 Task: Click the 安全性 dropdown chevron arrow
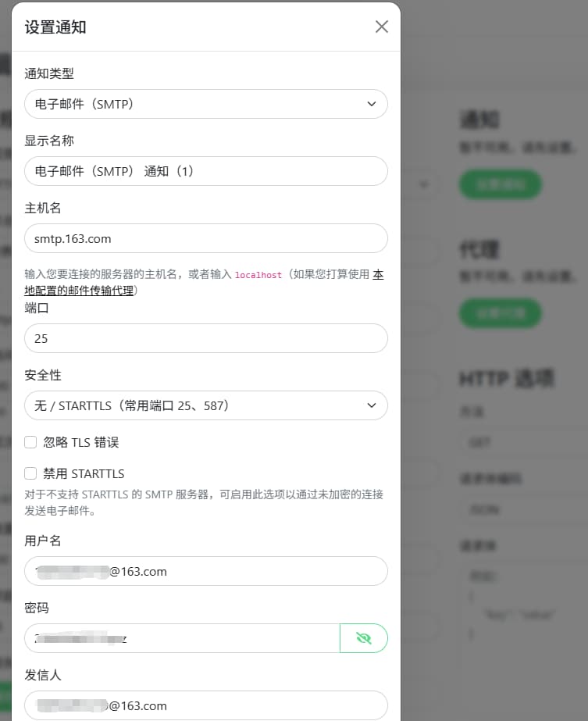pyautogui.click(x=372, y=405)
